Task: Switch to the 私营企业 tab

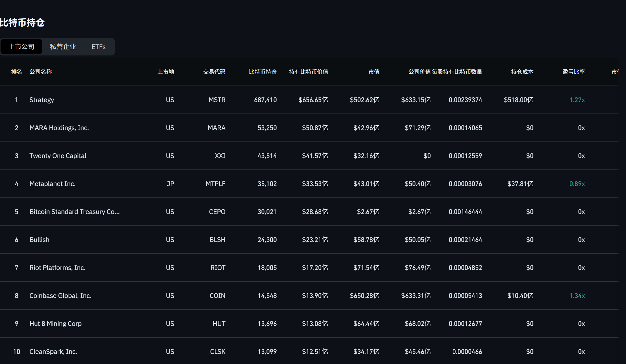Action: (63, 47)
